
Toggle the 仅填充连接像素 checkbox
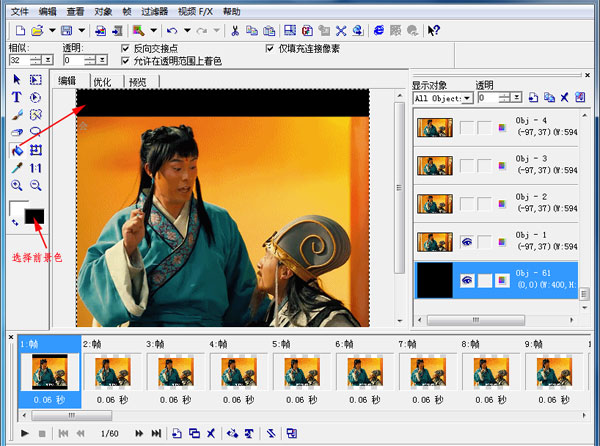click(x=270, y=49)
